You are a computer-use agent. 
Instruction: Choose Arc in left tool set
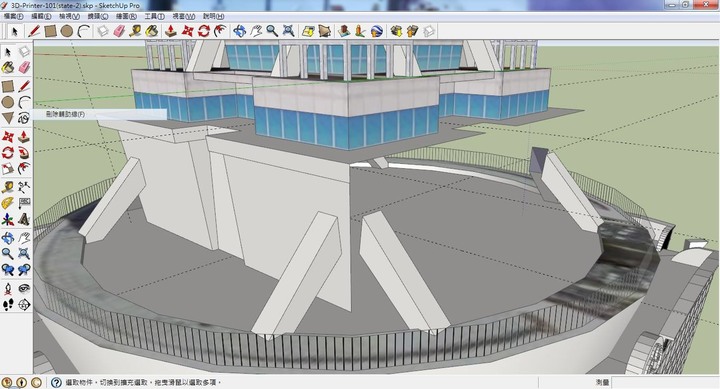[x=24, y=102]
